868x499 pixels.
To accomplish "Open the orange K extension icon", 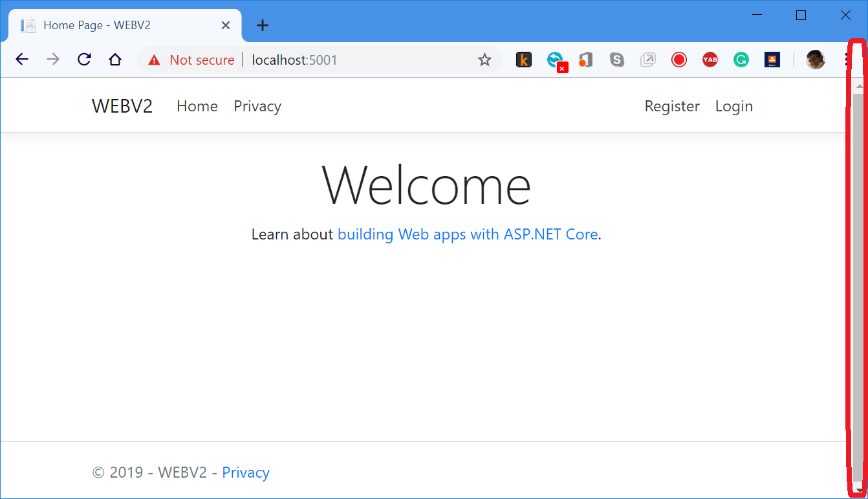I will click(x=524, y=60).
